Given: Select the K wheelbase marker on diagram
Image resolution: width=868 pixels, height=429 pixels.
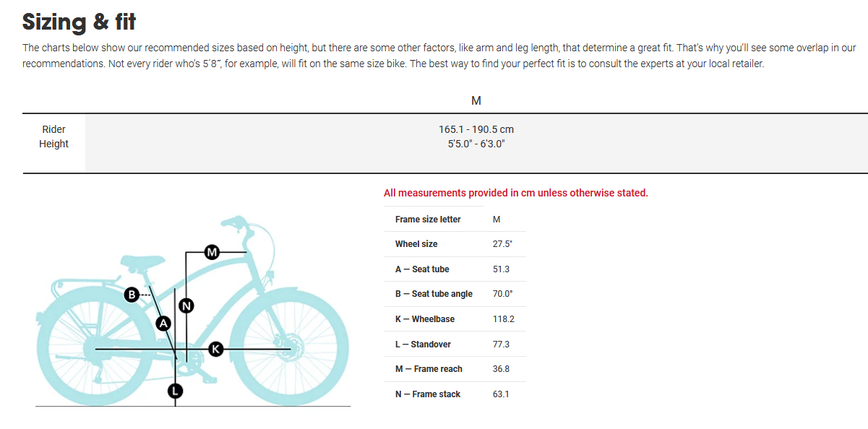Looking at the screenshot, I should tap(215, 349).
